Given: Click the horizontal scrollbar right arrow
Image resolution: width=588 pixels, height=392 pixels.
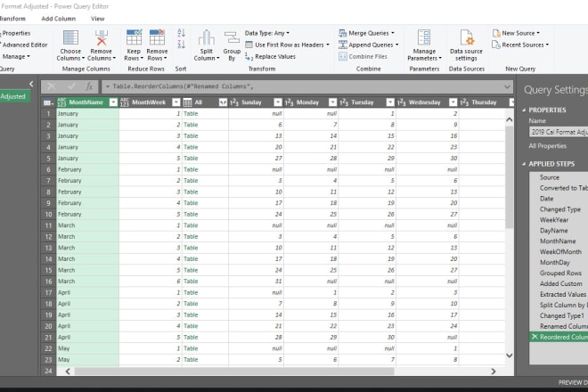Looking at the screenshot, I should pyautogui.click(x=494, y=372).
